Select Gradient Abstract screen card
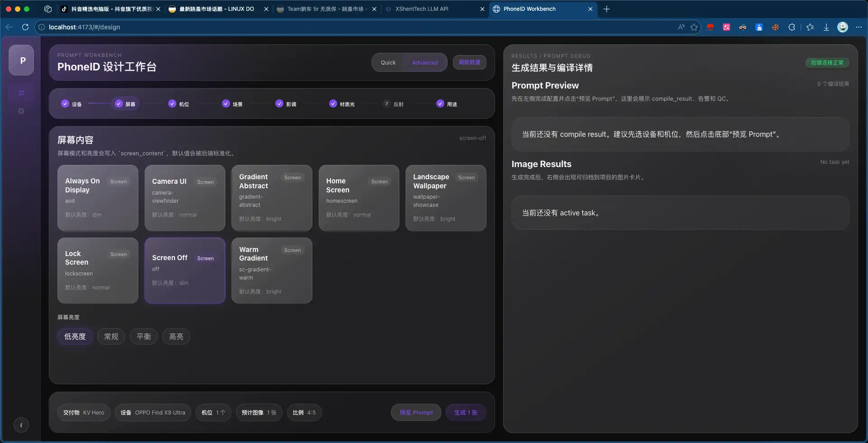 (x=272, y=198)
